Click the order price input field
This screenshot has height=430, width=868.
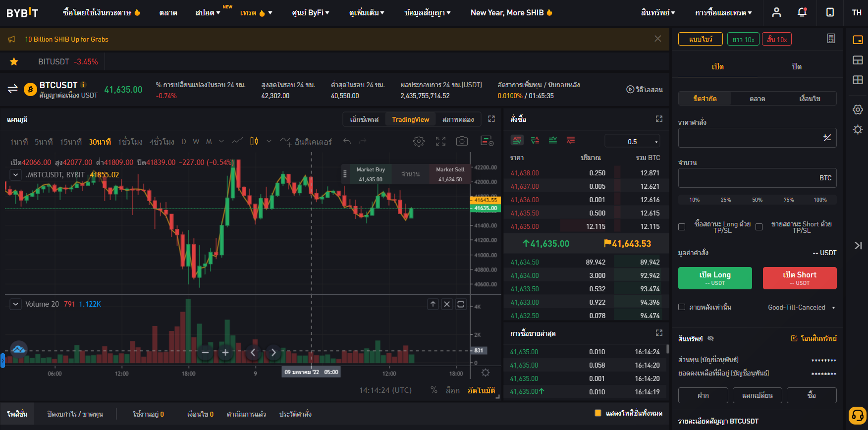(757, 138)
